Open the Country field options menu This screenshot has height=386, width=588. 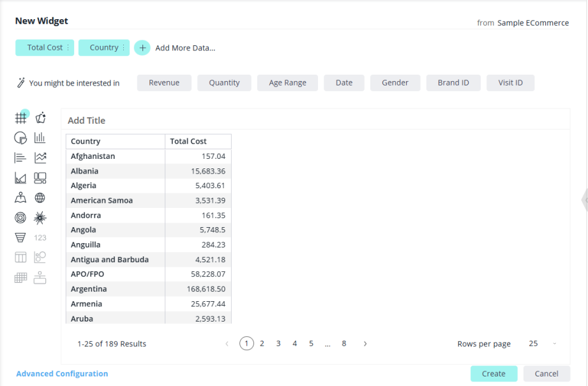tap(124, 48)
